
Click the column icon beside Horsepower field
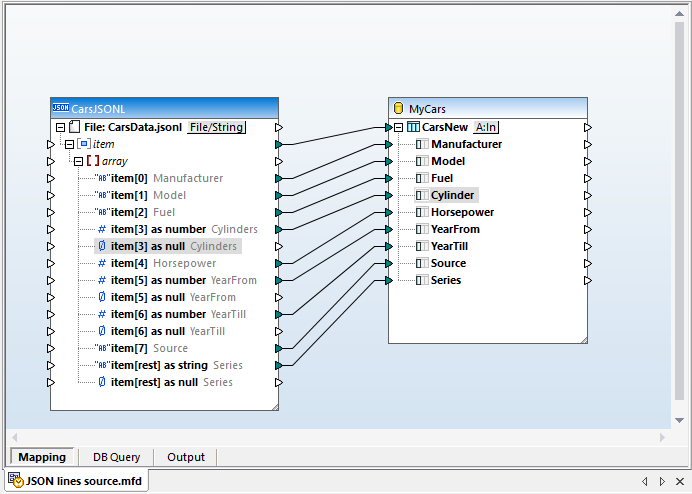tap(421, 212)
